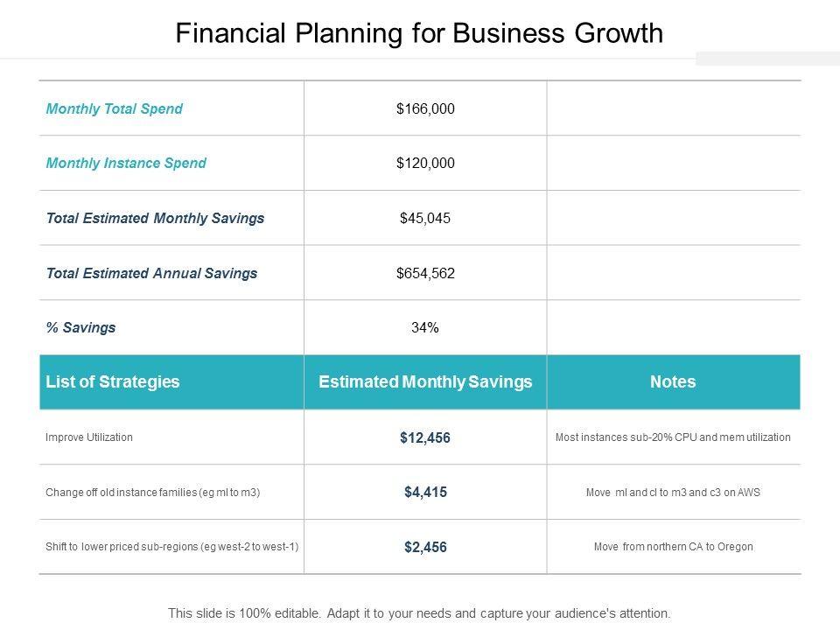Select the Total Estimated Annual Savings label
The height and width of the screenshot is (630, 840).
pyautogui.click(x=151, y=273)
